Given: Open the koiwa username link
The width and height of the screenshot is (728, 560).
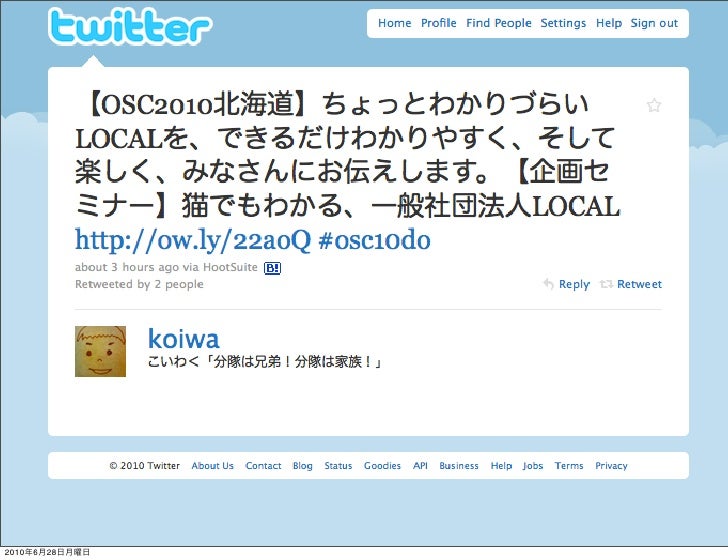Looking at the screenshot, I should pyautogui.click(x=183, y=339).
